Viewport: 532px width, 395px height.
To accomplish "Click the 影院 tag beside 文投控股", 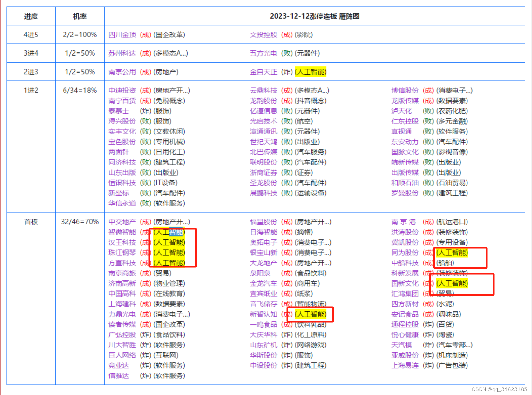I will point(304,35).
